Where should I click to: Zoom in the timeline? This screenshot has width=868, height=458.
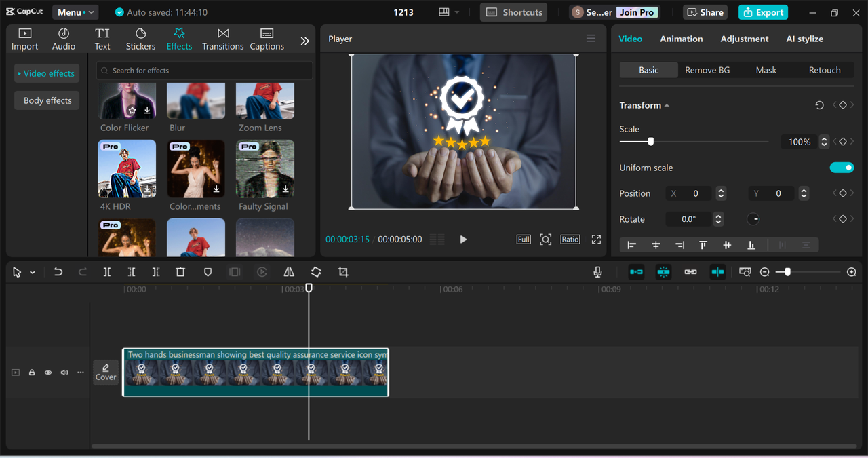pos(852,272)
